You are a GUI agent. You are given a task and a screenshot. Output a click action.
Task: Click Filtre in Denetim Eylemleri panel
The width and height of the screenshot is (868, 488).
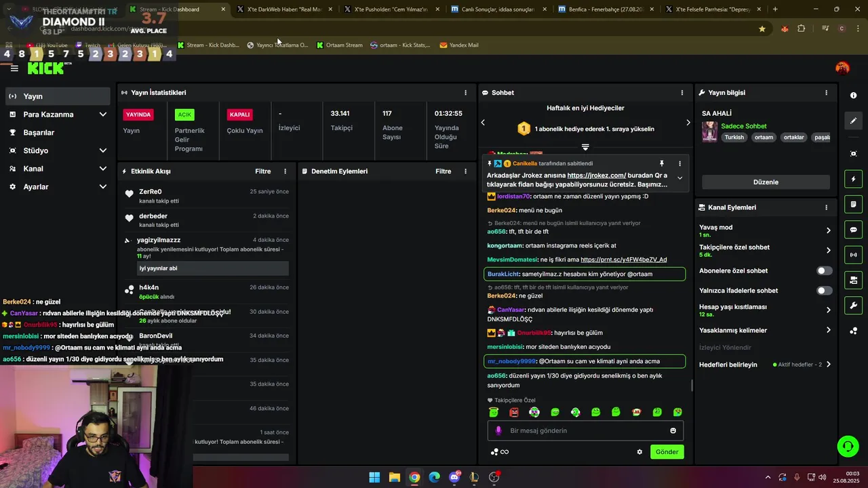(x=443, y=171)
